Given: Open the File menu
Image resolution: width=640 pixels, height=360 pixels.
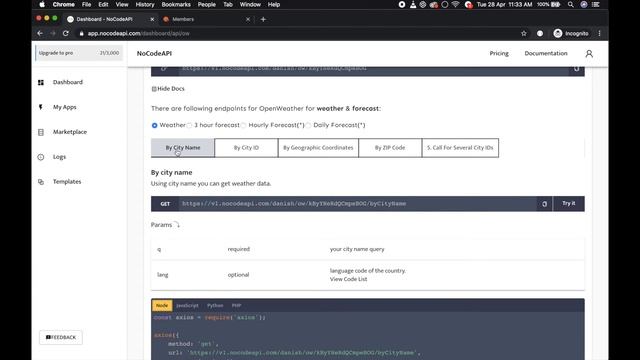Looking at the screenshot, I should (87, 4).
